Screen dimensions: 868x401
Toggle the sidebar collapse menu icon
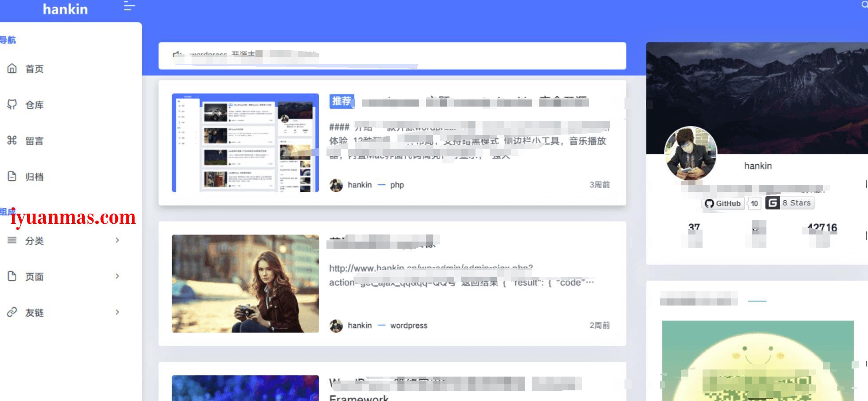point(129,6)
